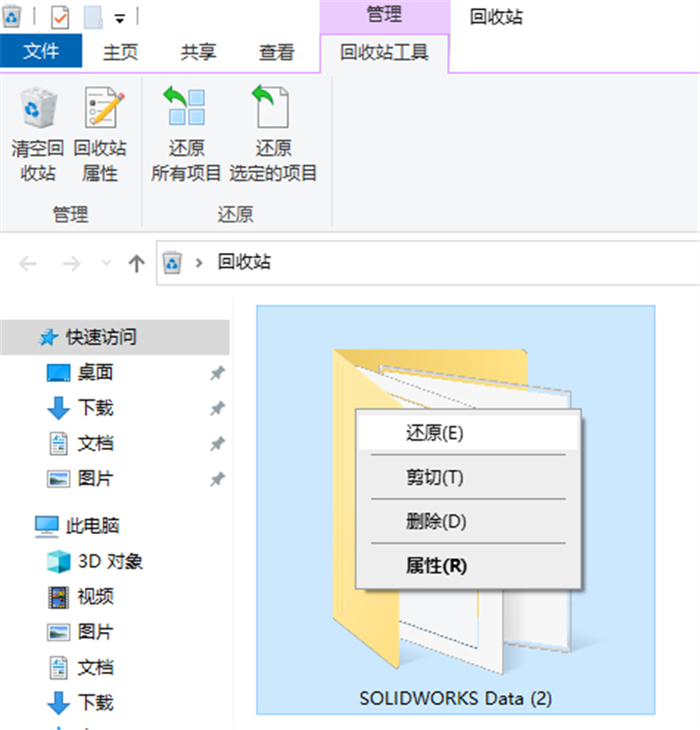Click the Manage (管理) contextual tab header
The height and width of the screenshot is (730, 700).
pyautogui.click(x=385, y=15)
